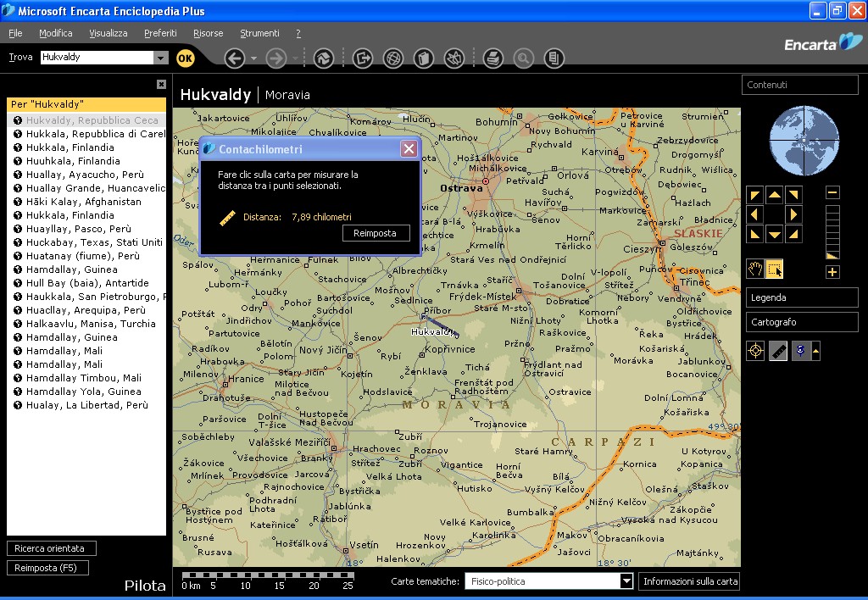Zoom in with the plus button
Screen dimensions: 868x600
tap(832, 272)
